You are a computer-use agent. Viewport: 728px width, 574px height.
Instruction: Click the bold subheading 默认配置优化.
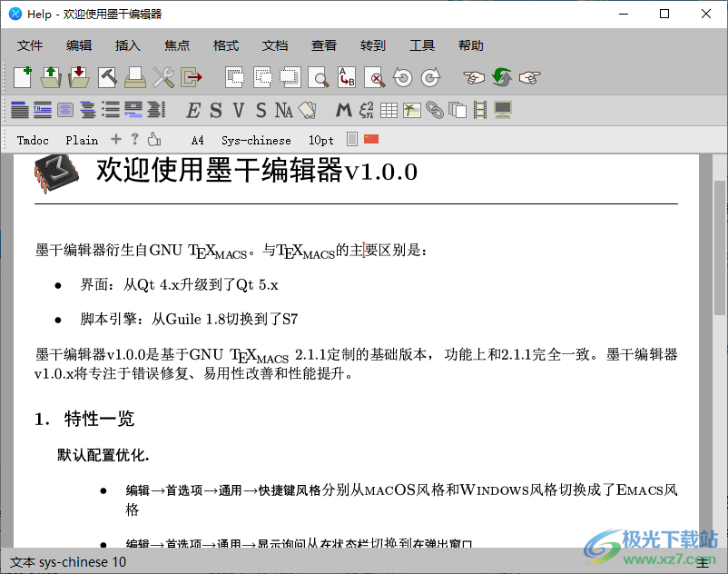point(103,455)
